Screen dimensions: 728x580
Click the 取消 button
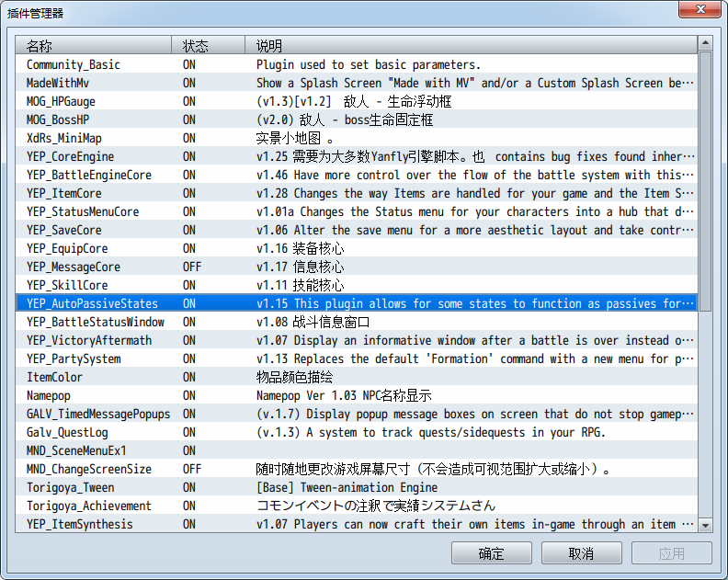pos(581,553)
